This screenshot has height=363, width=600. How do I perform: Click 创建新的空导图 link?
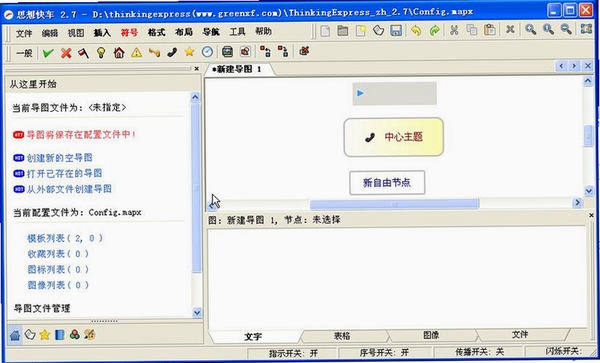point(59,158)
